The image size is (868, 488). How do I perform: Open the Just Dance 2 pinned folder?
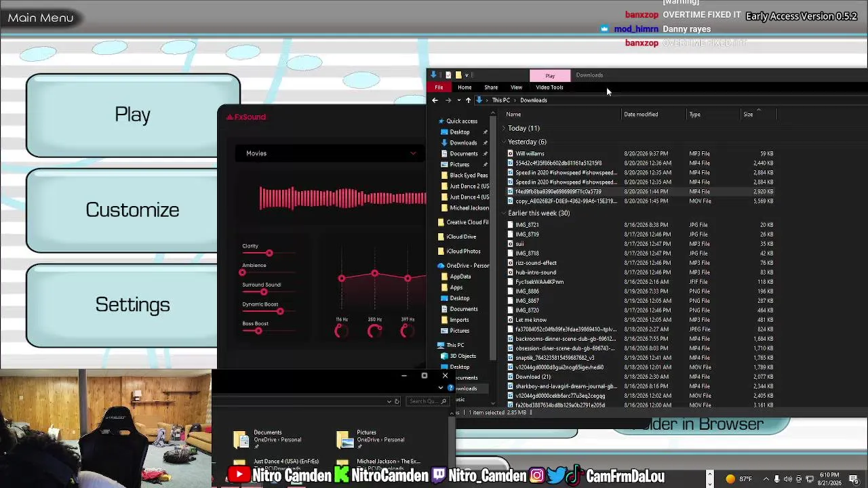click(x=465, y=186)
